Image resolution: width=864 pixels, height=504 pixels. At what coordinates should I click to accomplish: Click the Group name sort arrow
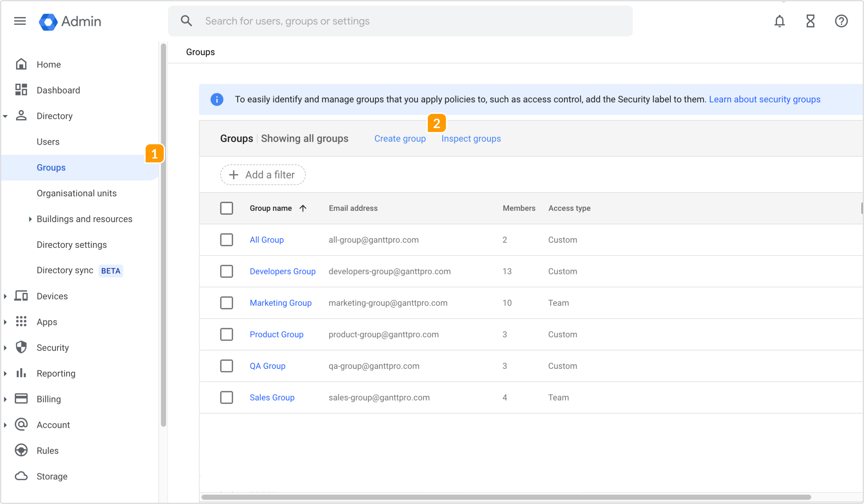pyautogui.click(x=303, y=208)
